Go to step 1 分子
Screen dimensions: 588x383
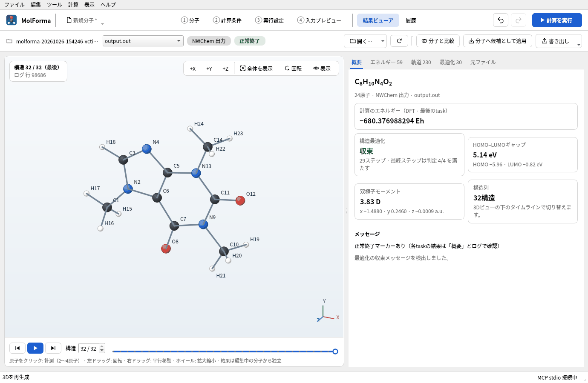190,20
